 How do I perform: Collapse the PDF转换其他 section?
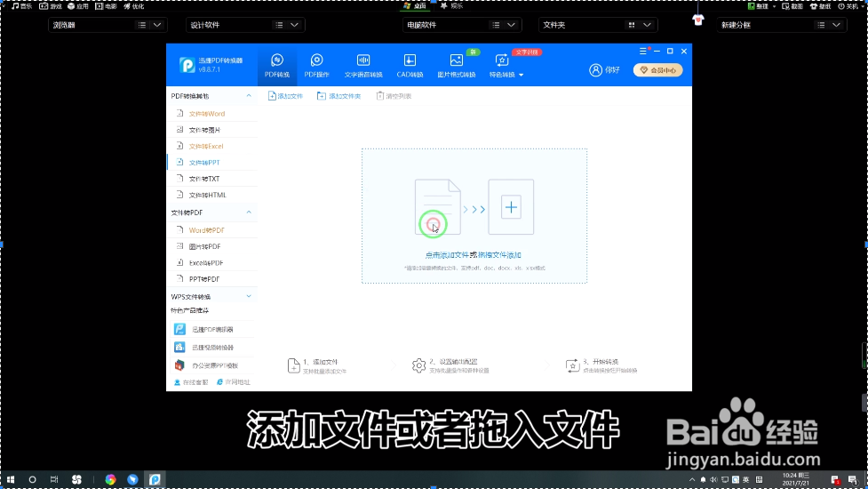click(249, 96)
